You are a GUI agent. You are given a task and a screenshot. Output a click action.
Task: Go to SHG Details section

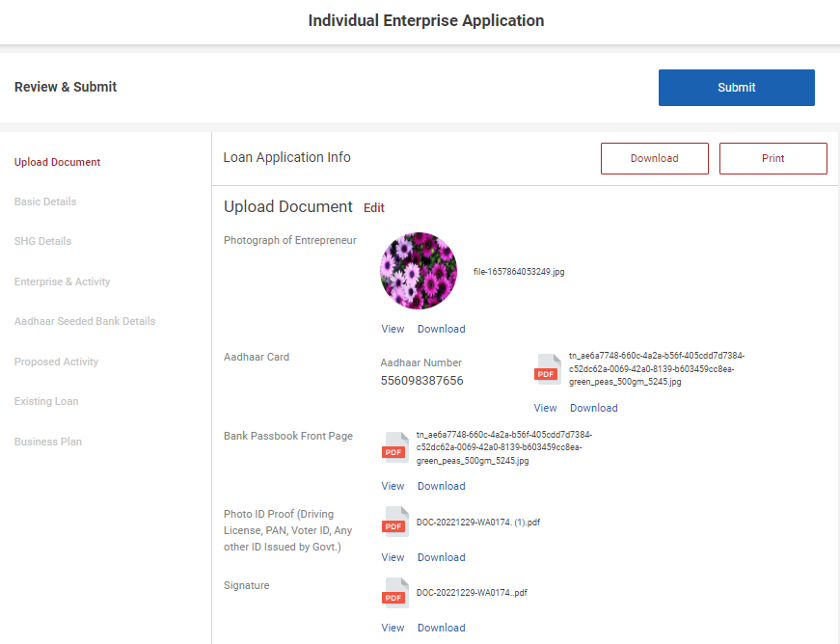pos(42,241)
